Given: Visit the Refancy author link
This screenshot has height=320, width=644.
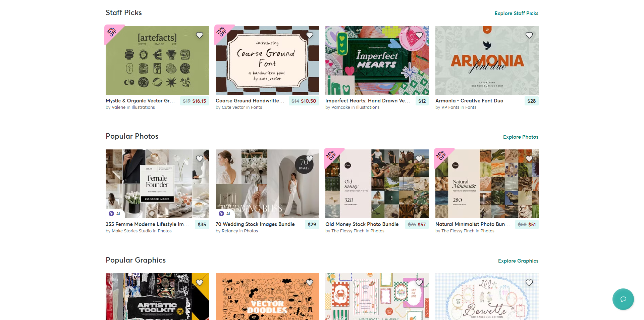Looking at the screenshot, I should pyautogui.click(x=230, y=231).
